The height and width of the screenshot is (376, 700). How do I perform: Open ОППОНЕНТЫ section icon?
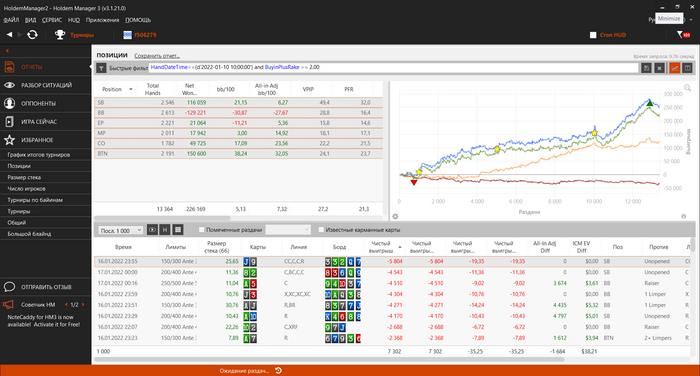9,103
